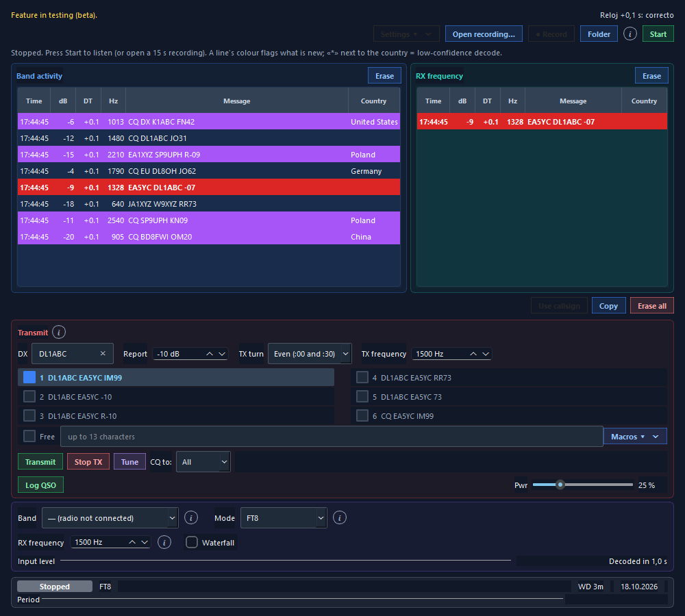Click the Folder button
Viewport: 685px width, 616px height.
599,34
